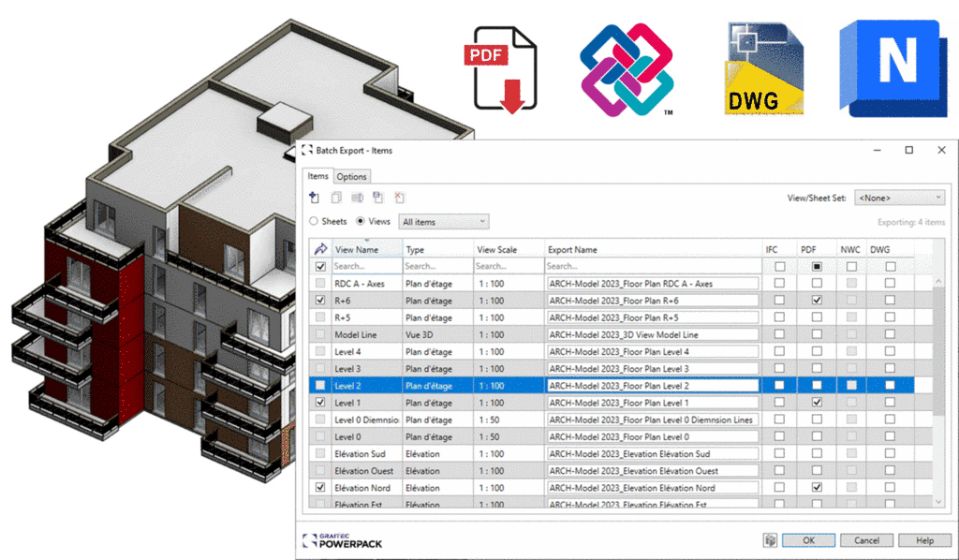Uncheck the R+6 row export checkbox
This screenshot has width=959, height=560.
320,301
